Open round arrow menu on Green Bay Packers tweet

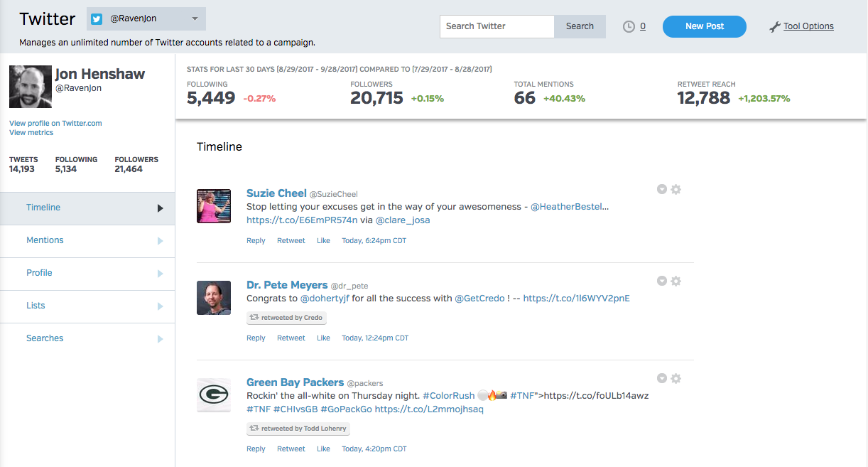[x=662, y=379]
